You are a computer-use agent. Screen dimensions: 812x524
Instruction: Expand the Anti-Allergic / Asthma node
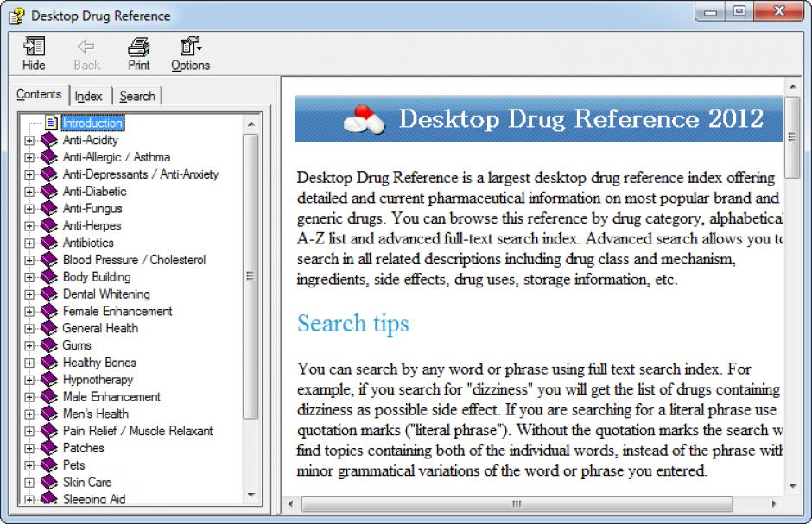(x=29, y=157)
